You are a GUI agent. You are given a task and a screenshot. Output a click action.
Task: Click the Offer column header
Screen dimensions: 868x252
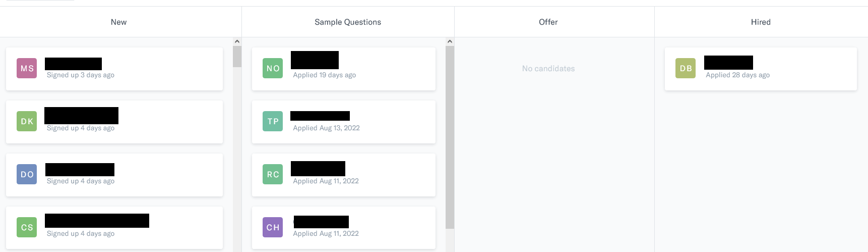click(548, 22)
